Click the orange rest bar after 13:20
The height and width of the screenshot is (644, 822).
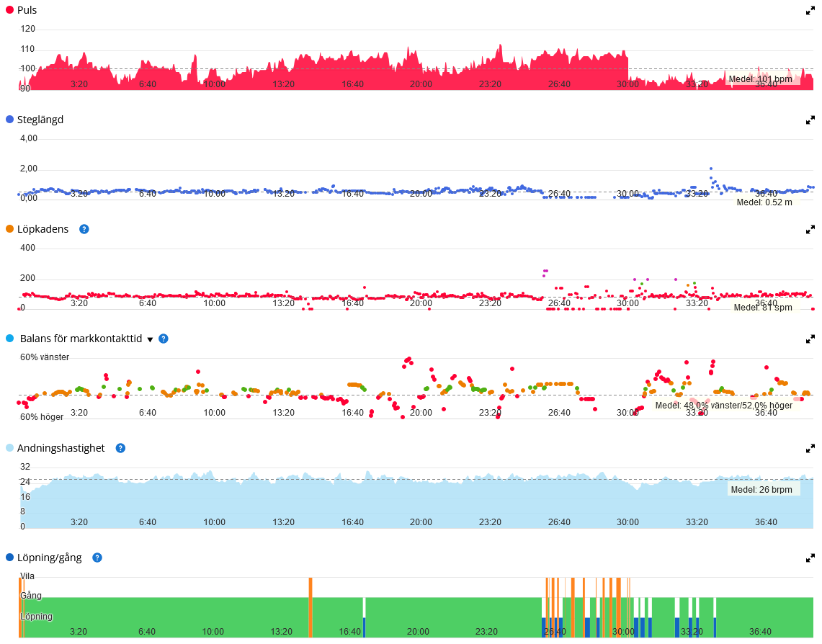point(311,607)
